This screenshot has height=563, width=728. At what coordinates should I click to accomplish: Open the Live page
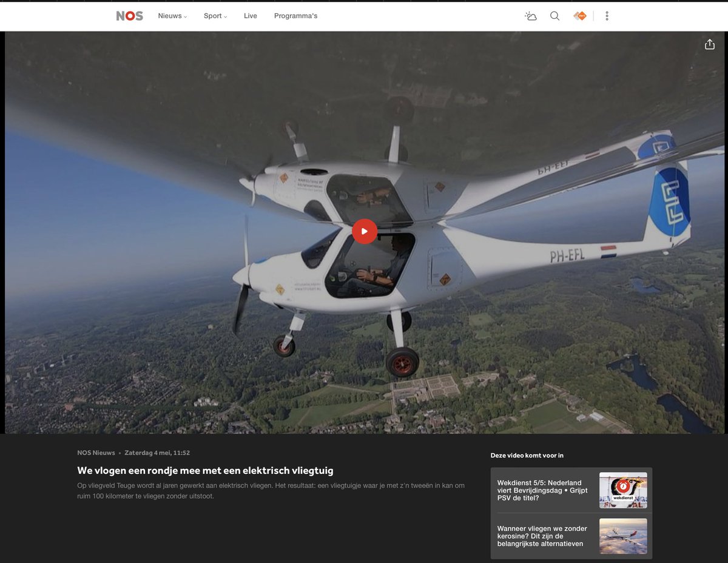point(251,16)
